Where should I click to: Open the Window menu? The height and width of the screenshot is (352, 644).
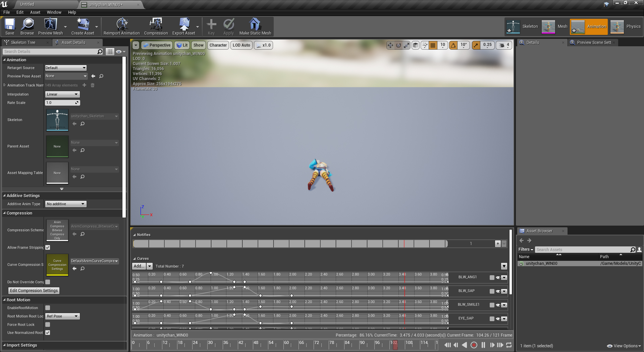[x=54, y=12]
